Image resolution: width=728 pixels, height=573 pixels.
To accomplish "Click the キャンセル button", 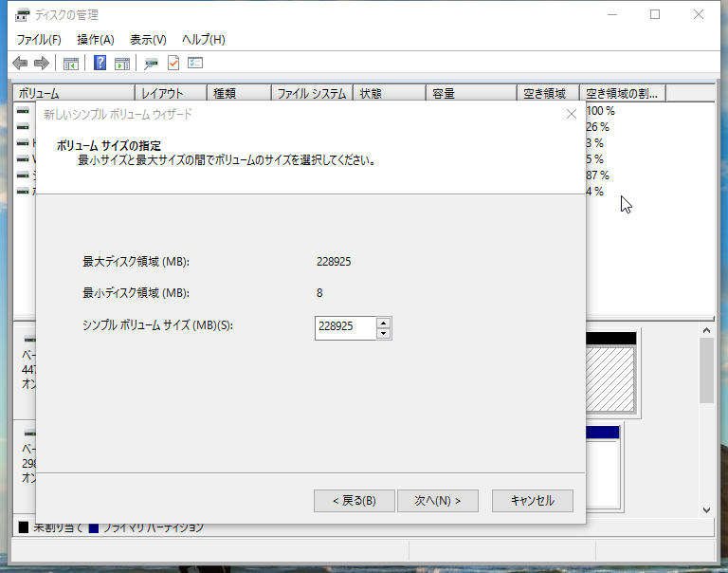I will point(533,501).
